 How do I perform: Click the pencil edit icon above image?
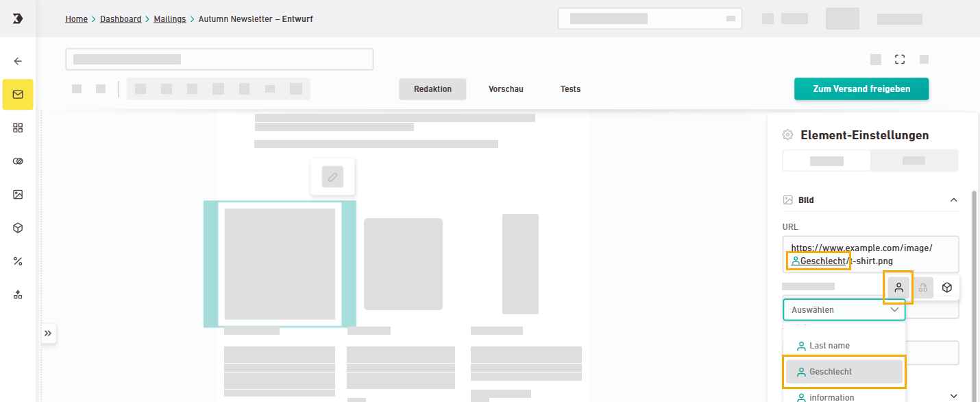coord(332,177)
